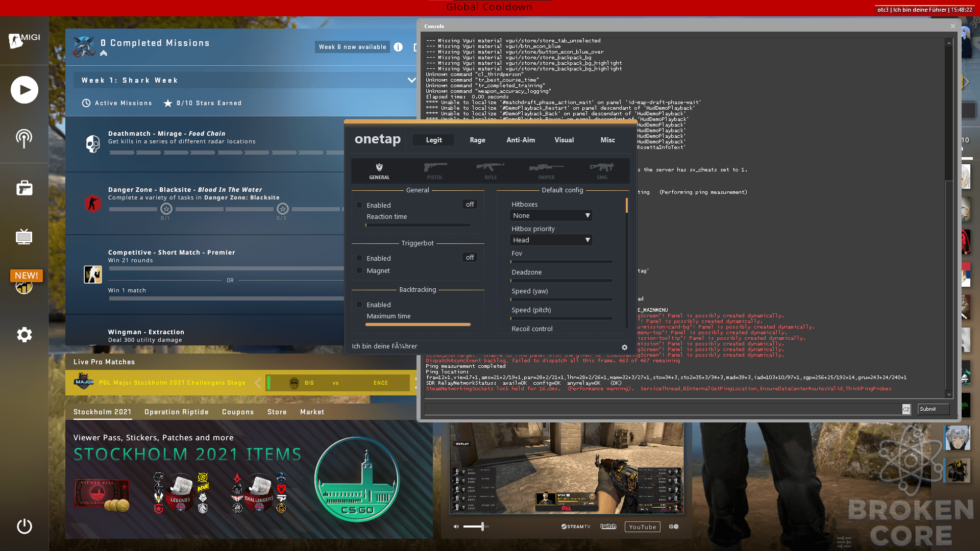Select the Sniper weapon category icon
The width and height of the screenshot is (980, 551).
[546, 170]
